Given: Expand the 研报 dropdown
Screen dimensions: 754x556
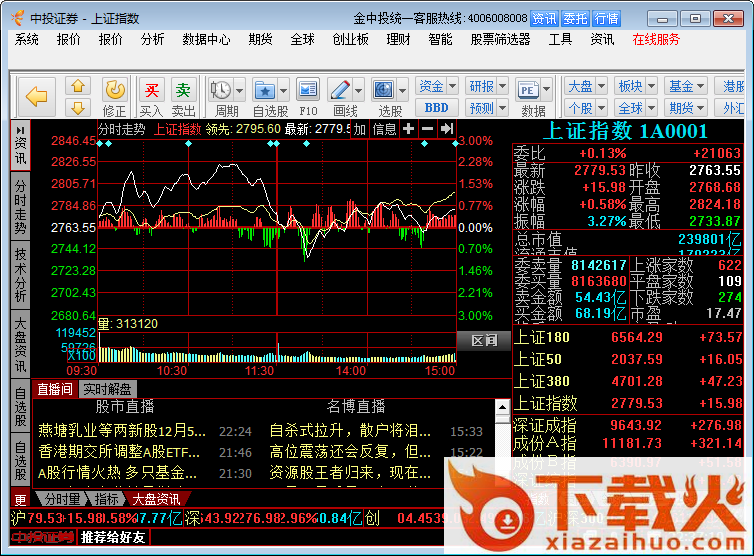Looking at the screenshot, I should click(x=503, y=87).
